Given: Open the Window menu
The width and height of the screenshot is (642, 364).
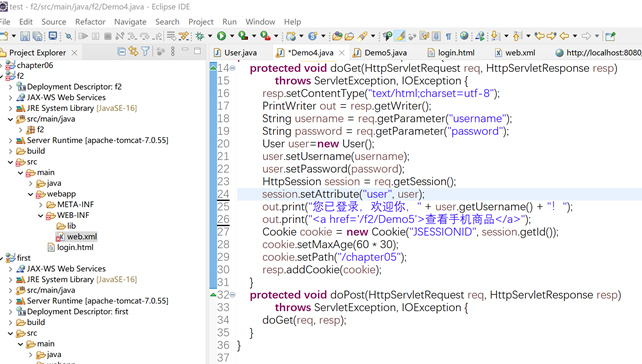Looking at the screenshot, I should click(x=260, y=22).
